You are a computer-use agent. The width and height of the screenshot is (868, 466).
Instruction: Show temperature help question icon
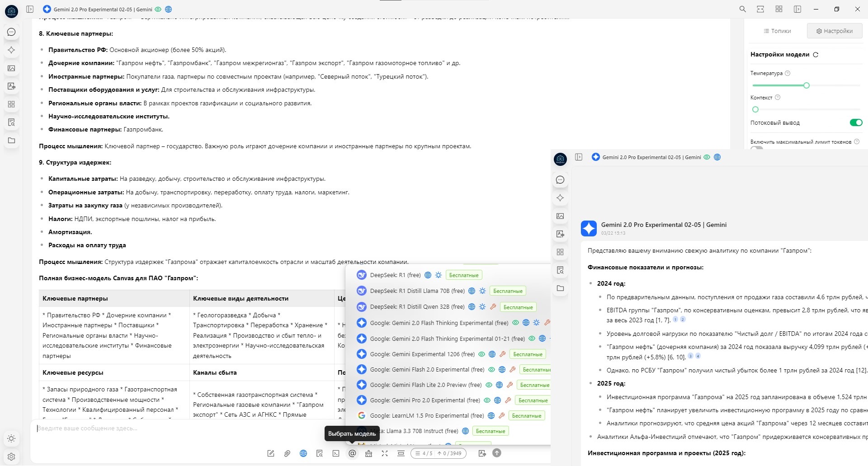point(788,73)
